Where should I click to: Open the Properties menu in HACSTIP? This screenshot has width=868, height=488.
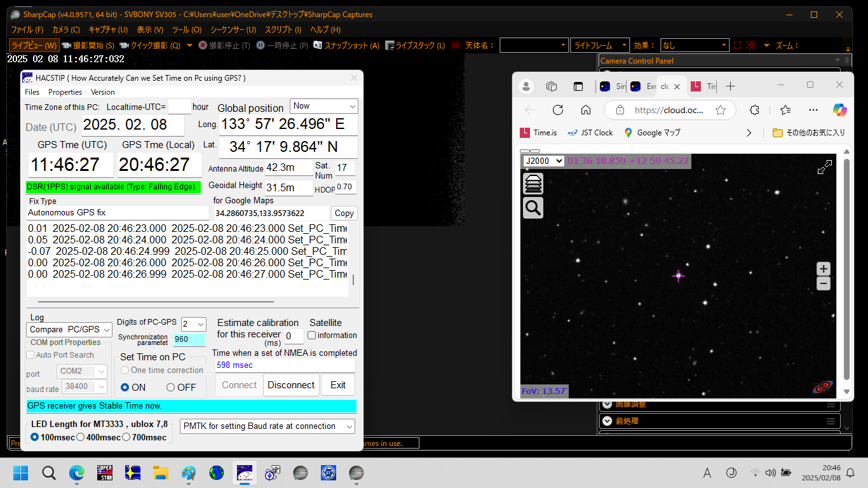[x=65, y=92]
